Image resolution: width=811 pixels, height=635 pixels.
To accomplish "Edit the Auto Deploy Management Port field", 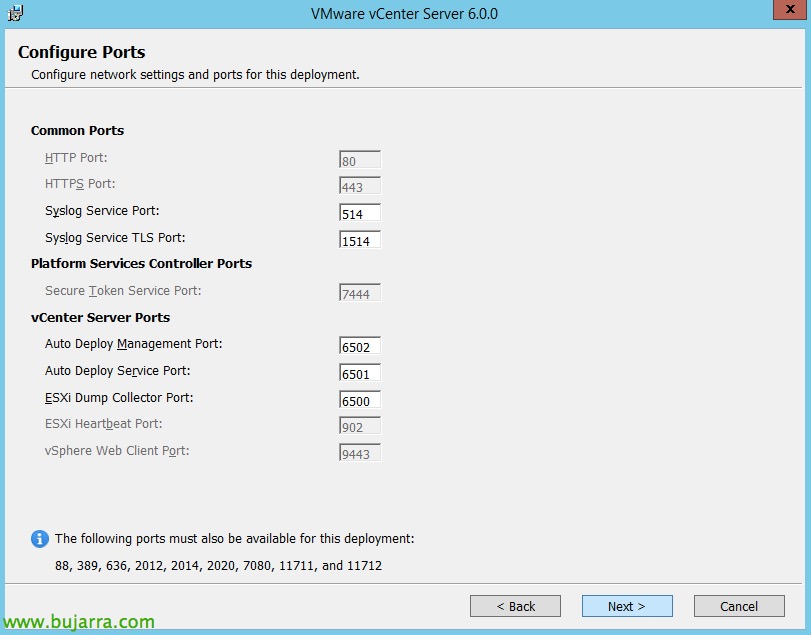I will pos(360,346).
